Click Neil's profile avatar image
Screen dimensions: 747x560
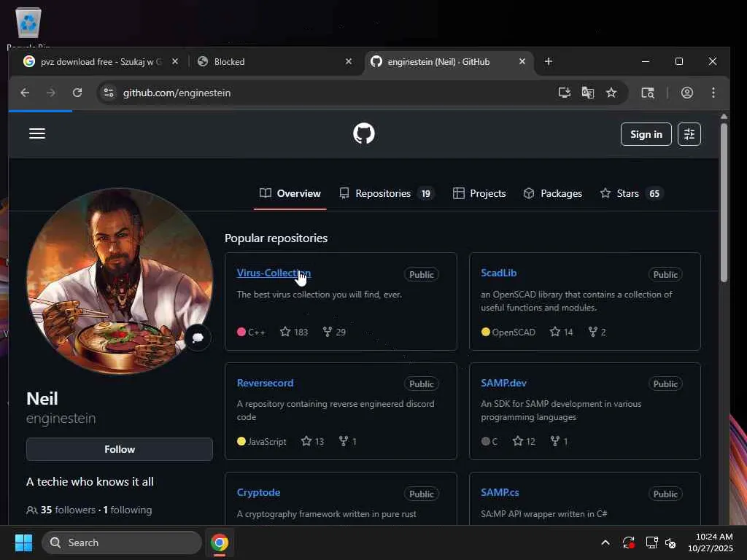[120, 281]
